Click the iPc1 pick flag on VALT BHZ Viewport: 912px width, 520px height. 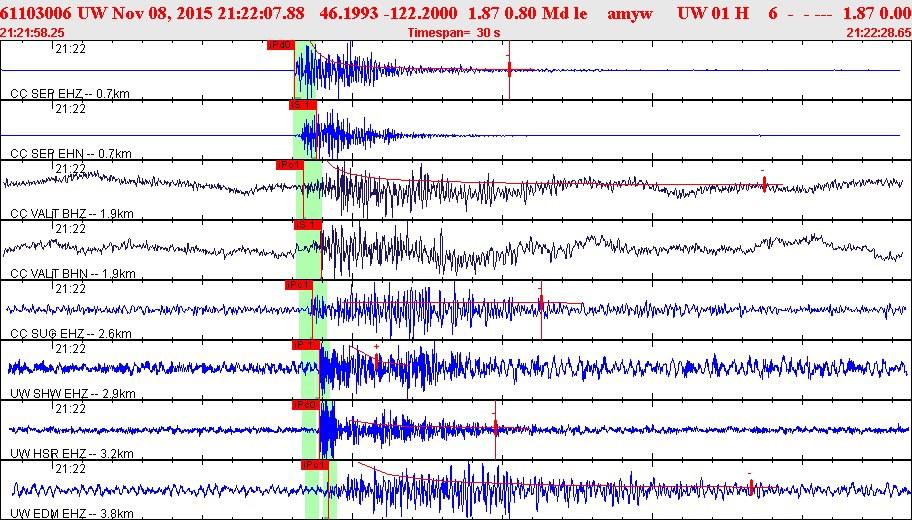pyautogui.click(x=290, y=165)
